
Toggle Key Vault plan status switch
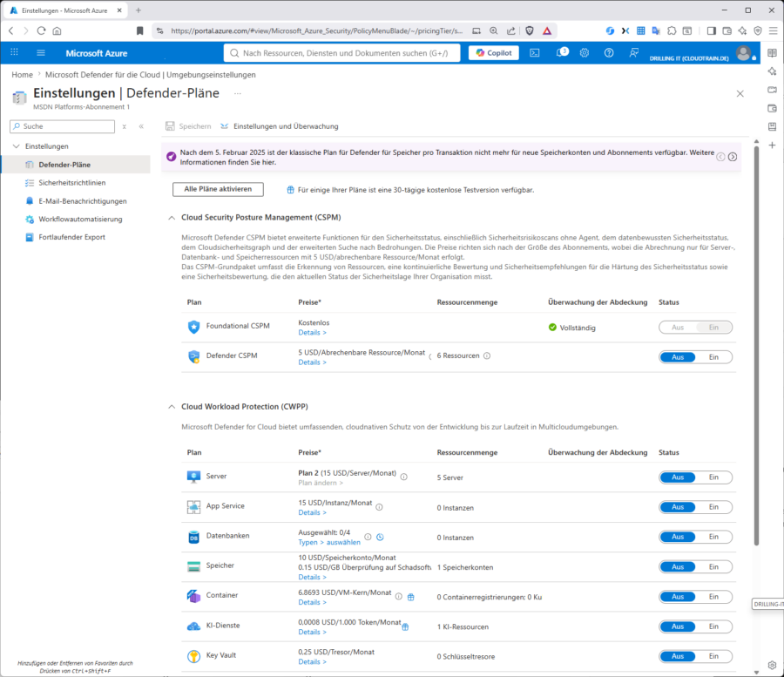pyautogui.click(x=695, y=656)
